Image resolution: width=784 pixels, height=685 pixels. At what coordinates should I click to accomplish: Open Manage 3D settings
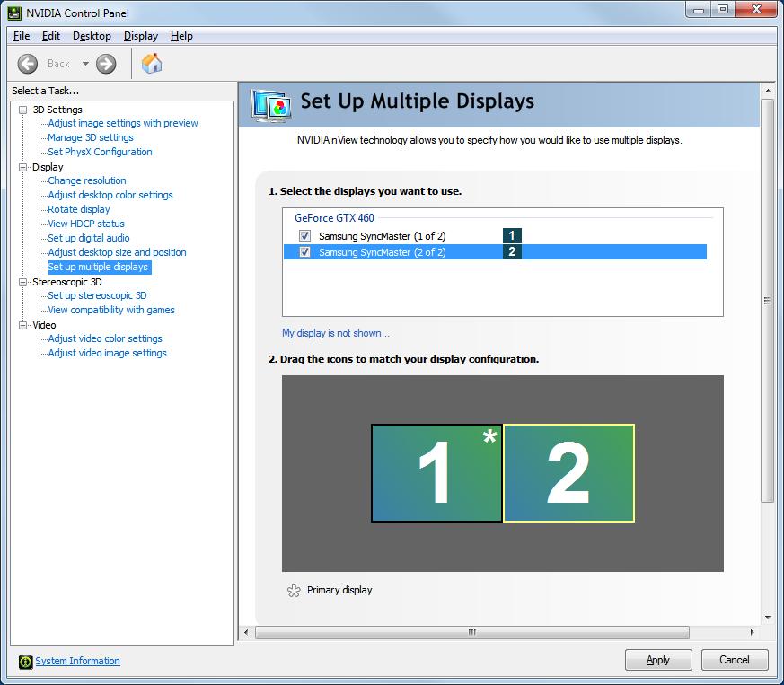click(x=91, y=137)
